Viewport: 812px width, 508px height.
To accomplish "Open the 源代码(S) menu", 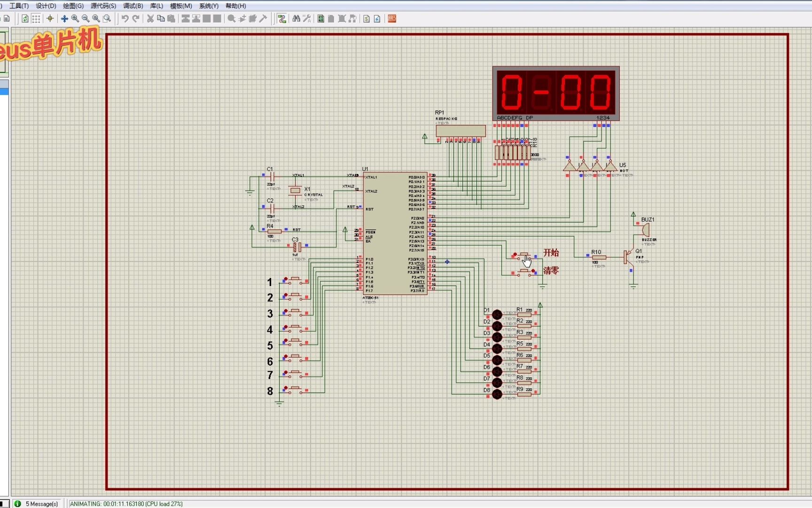I will 103,6.
